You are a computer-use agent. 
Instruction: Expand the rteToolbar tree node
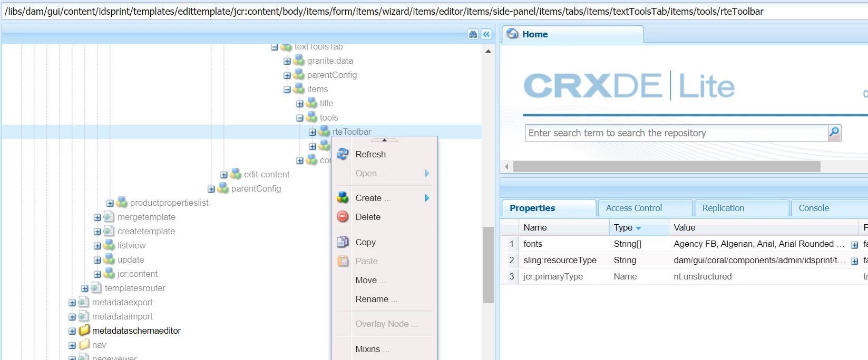pos(313,132)
